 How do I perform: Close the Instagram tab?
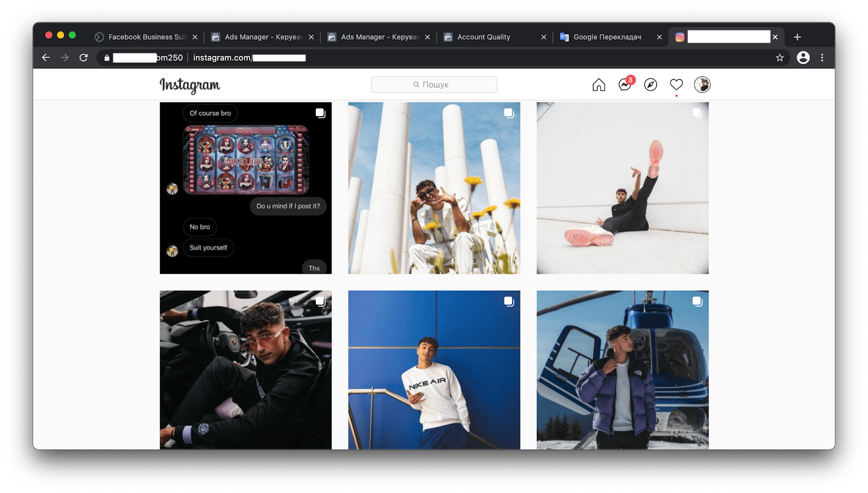coord(775,37)
